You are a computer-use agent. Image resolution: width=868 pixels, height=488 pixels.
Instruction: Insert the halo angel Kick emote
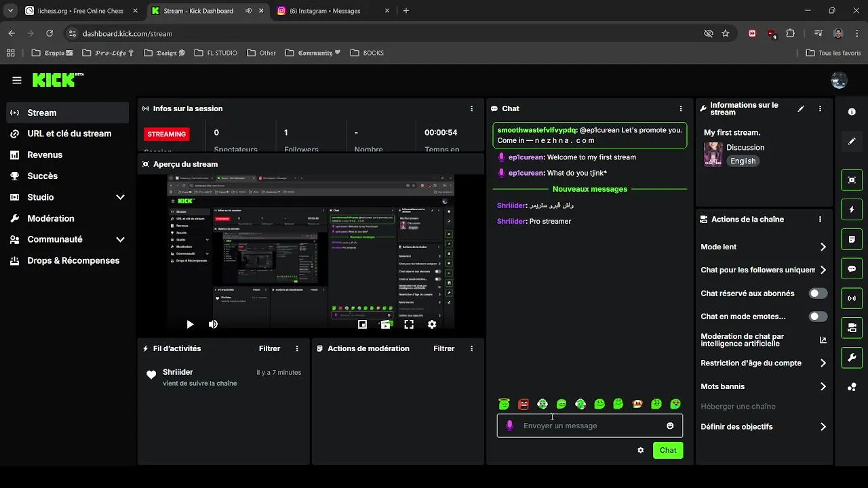[504, 404]
